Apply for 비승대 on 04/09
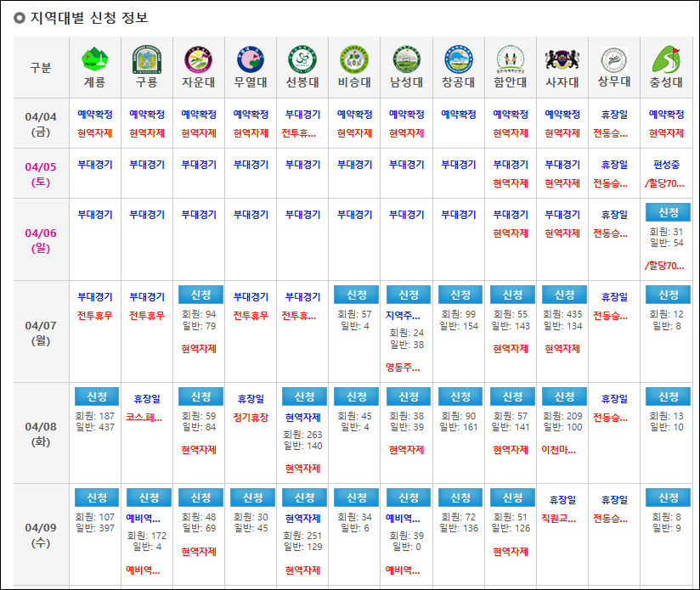Image resolution: width=700 pixels, height=590 pixels. [x=356, y=497]
